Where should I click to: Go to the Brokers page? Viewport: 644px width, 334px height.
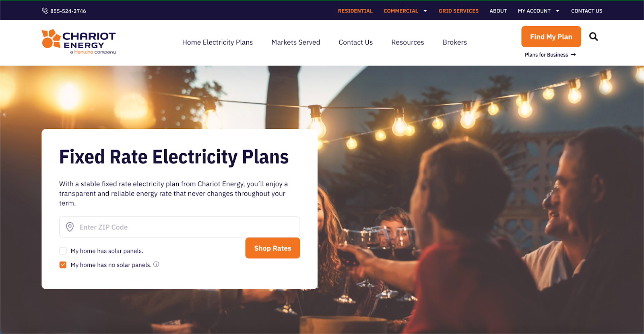tap(455, 42)
